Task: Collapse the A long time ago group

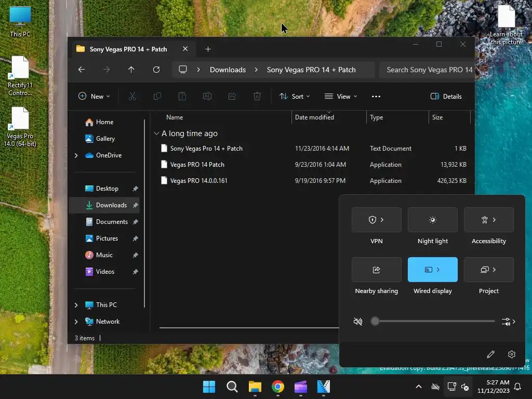Action: (156, 134)
